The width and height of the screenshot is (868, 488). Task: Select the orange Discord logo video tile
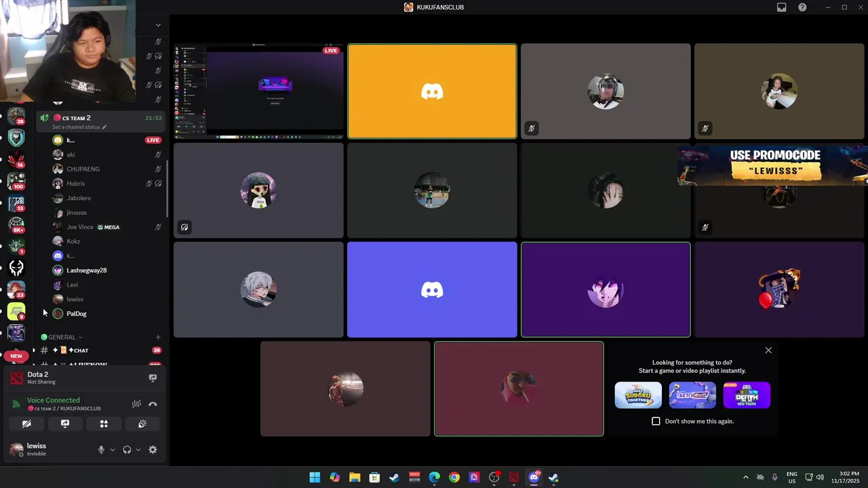[x=432, y=91]
